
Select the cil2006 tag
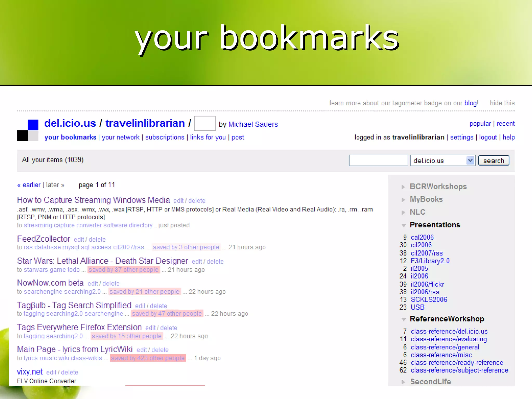coord(421,245)
